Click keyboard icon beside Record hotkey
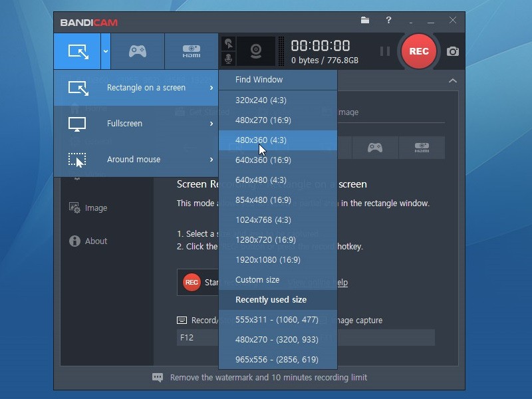 (x=182, y=321)
